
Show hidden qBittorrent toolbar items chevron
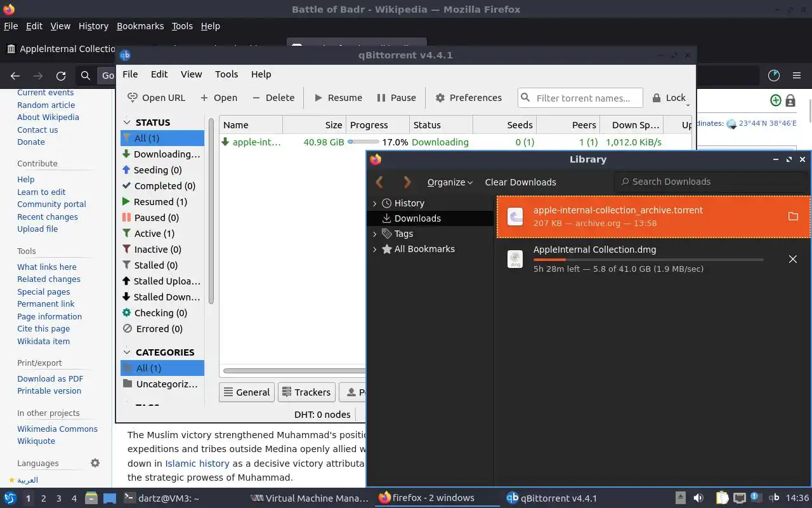point(688,104)
